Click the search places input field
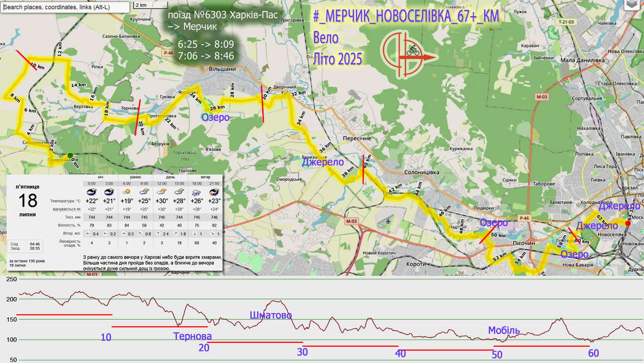 pos(65,7)
